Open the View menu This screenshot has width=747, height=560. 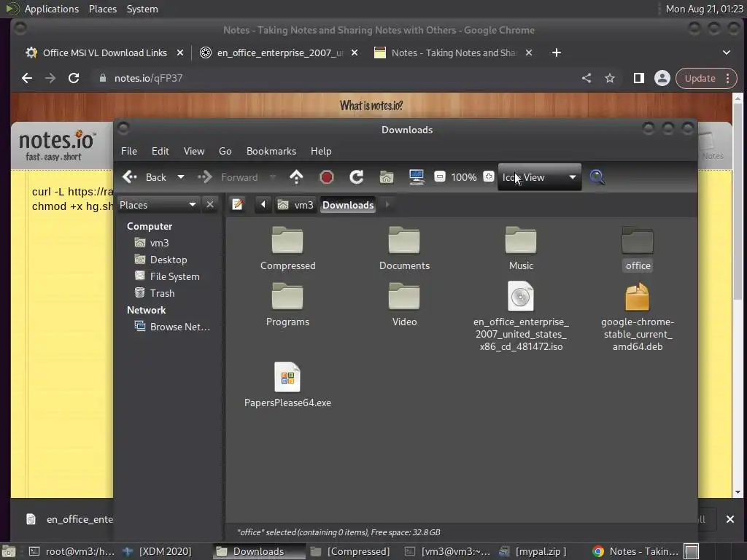(x=194, y=151)
